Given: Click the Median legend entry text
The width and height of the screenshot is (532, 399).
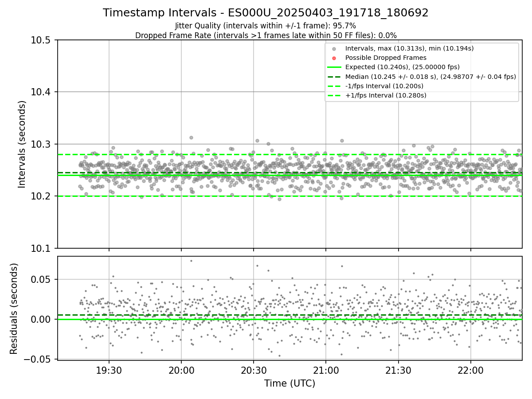Looking at the screenshot, I should pos(430,77).
